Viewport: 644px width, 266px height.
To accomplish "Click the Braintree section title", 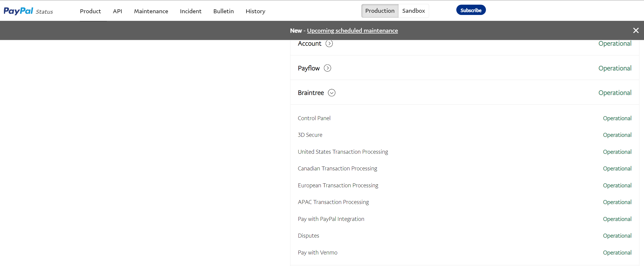I will tap(311, 93).
